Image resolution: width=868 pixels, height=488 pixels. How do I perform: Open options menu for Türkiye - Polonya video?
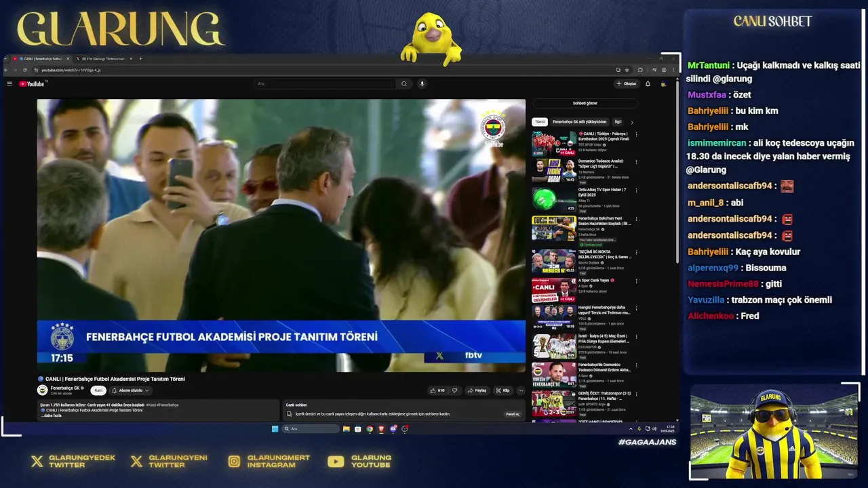636,134
